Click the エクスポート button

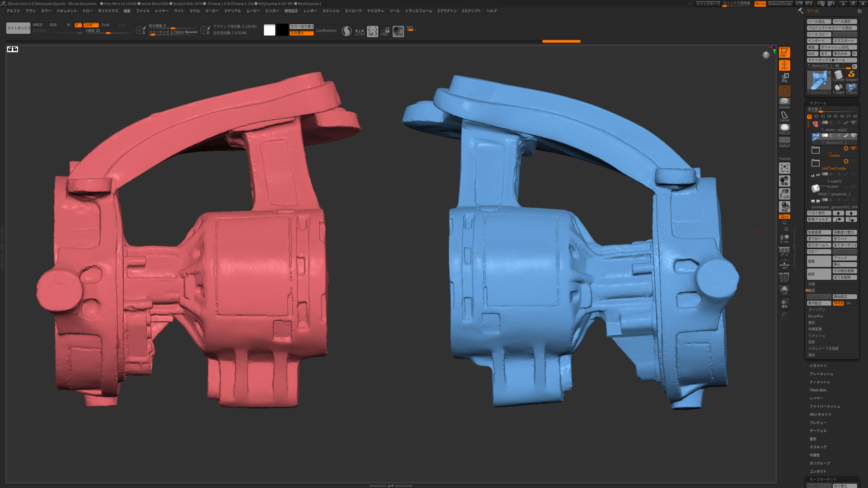844,41
